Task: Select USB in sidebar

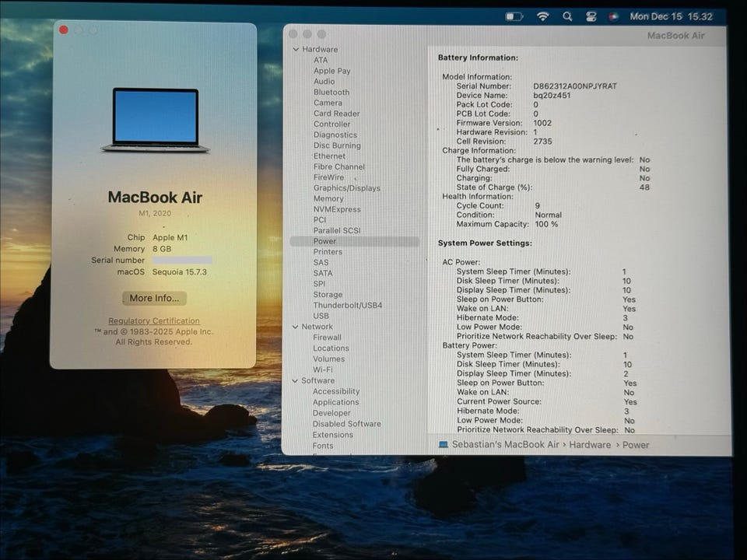Action: pos(321,316)
